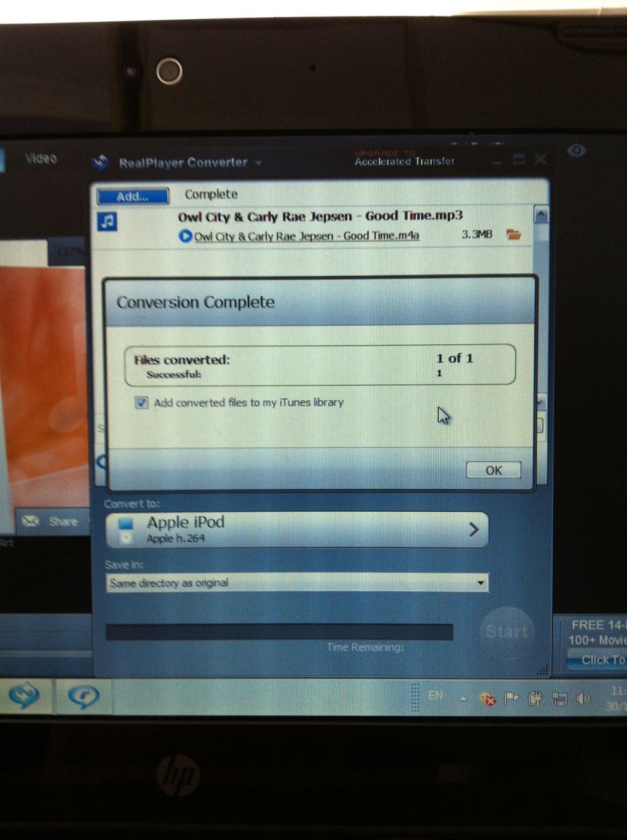Toggle Add converted files to iTunes library

tap(141, 402)
